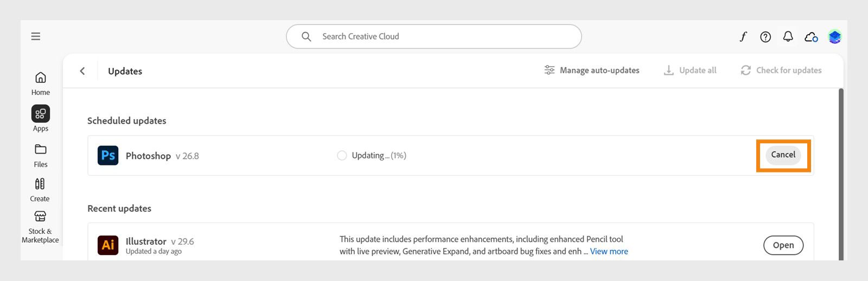Click the Illustrator app icon
This screenshot has width=868, height=281.
[x=108, y=245]
